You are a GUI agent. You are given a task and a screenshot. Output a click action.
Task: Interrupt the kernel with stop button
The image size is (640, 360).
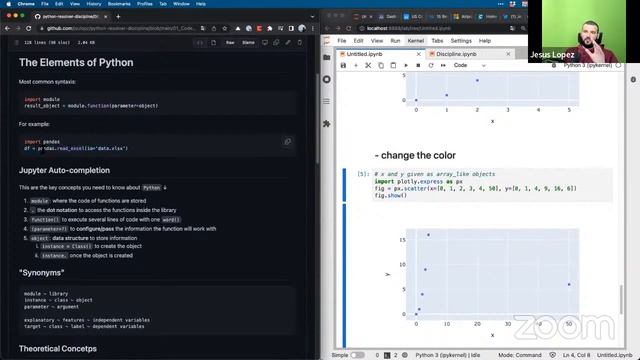tap(418, 65)
